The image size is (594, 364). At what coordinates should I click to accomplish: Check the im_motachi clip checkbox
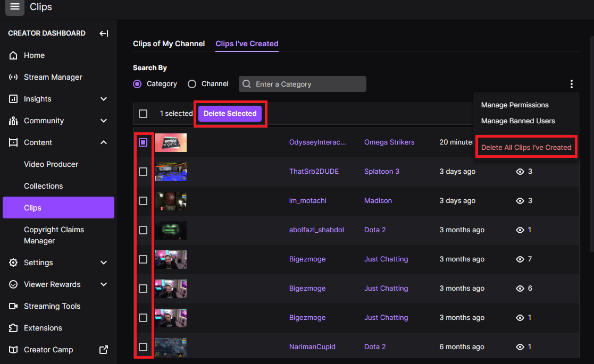pos(143,201)
